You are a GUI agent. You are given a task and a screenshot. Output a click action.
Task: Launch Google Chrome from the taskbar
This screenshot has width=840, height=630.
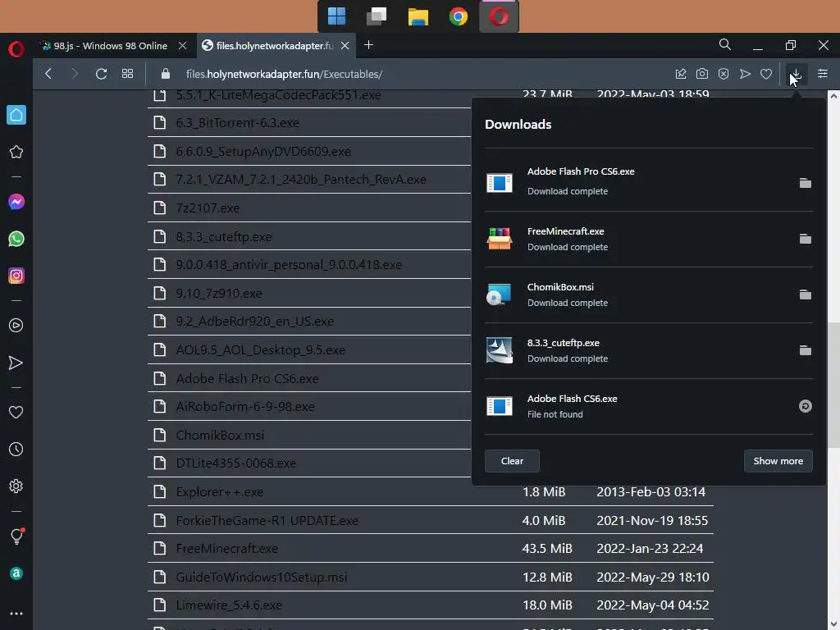click(458, 16)
